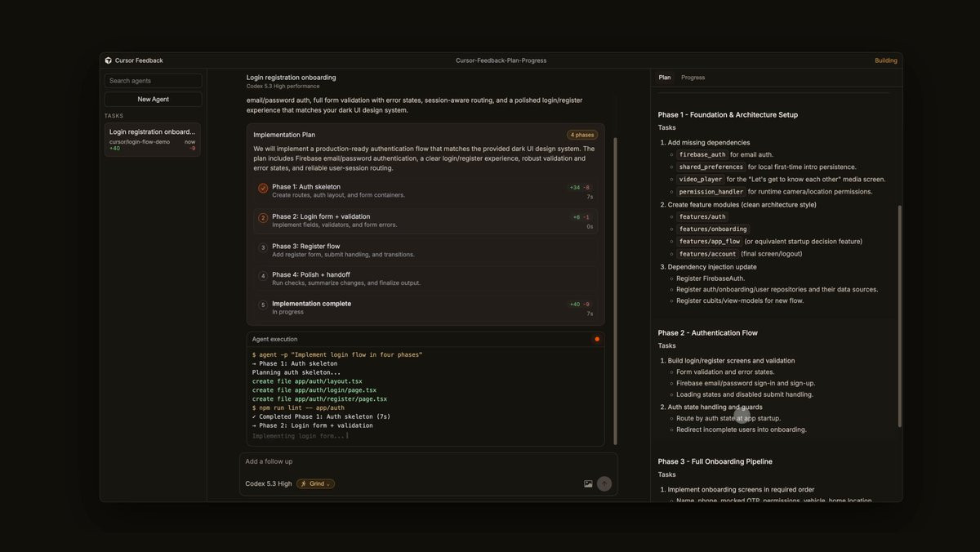Click the features/onboarding code tag

[713, 229]
